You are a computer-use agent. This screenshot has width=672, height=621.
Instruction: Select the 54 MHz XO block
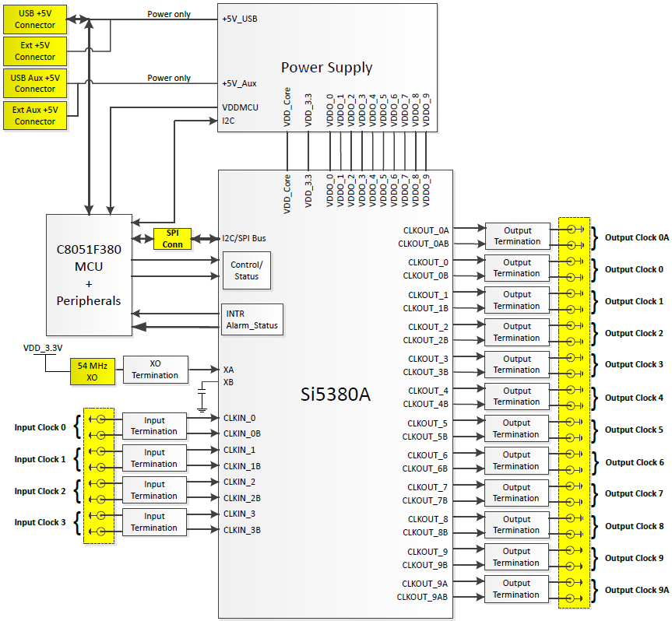(91, 370)
